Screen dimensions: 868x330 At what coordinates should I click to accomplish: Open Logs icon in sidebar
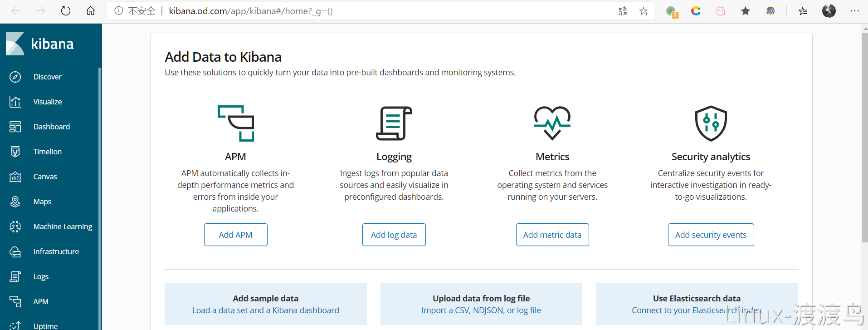click(x=15, y=276)
